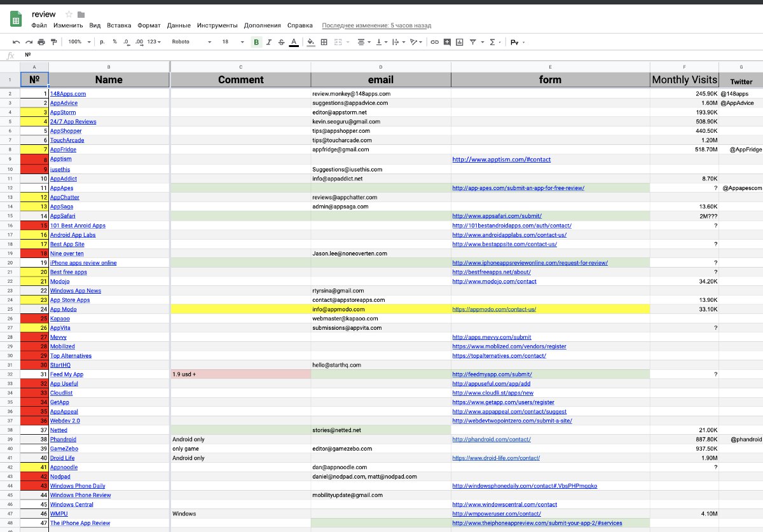Click the Insert link icon
The image size is (763, 532).
[435, 42]
